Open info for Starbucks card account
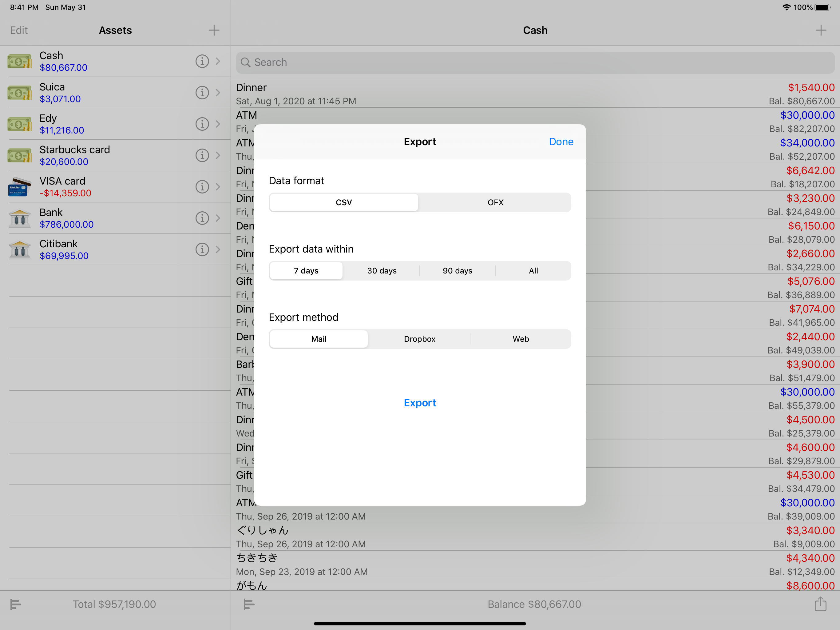Viewport: 840px width, 630px height. (202, 155)
